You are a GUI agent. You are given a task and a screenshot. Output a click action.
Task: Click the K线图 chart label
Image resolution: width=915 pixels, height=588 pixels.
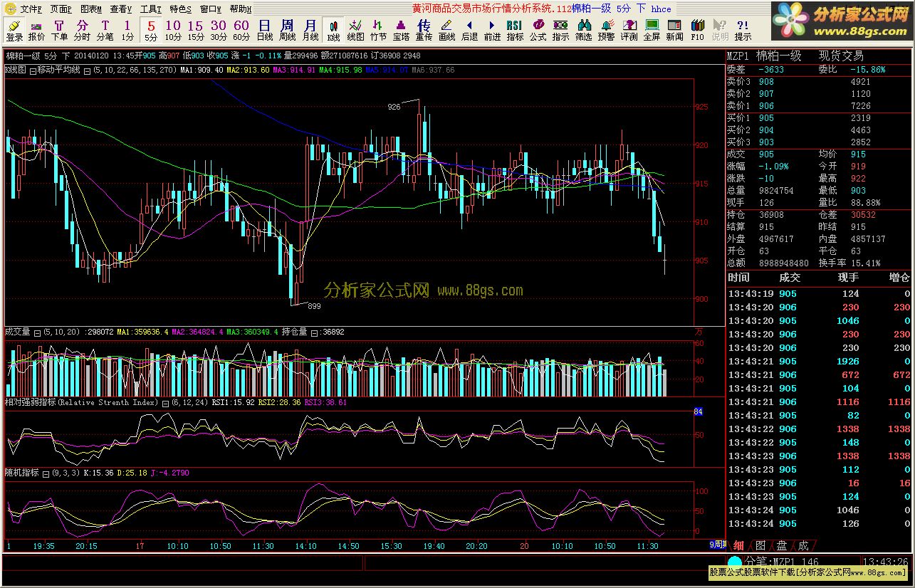pyautogui.click(x=15, y=70)
